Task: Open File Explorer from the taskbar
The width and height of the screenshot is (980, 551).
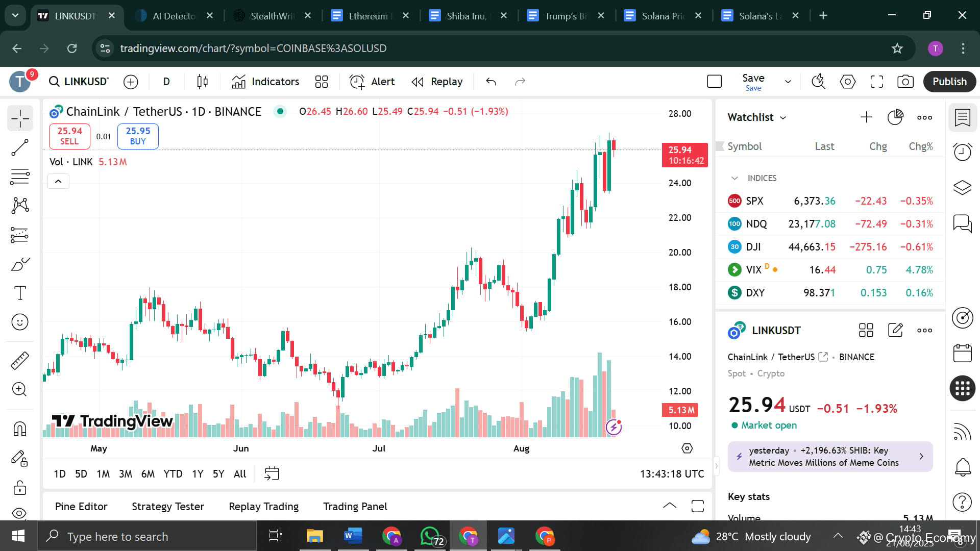Action: pos(314,536)
